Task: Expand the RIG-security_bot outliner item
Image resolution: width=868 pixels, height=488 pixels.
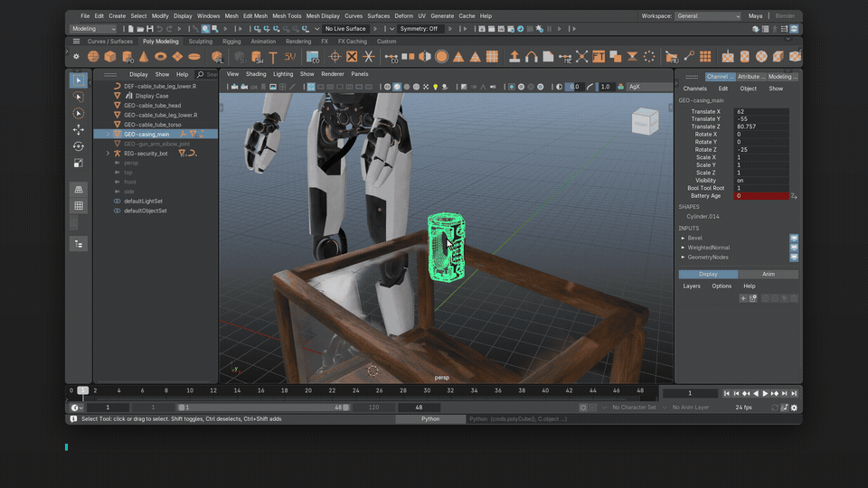Action: [x=108, y=154]
